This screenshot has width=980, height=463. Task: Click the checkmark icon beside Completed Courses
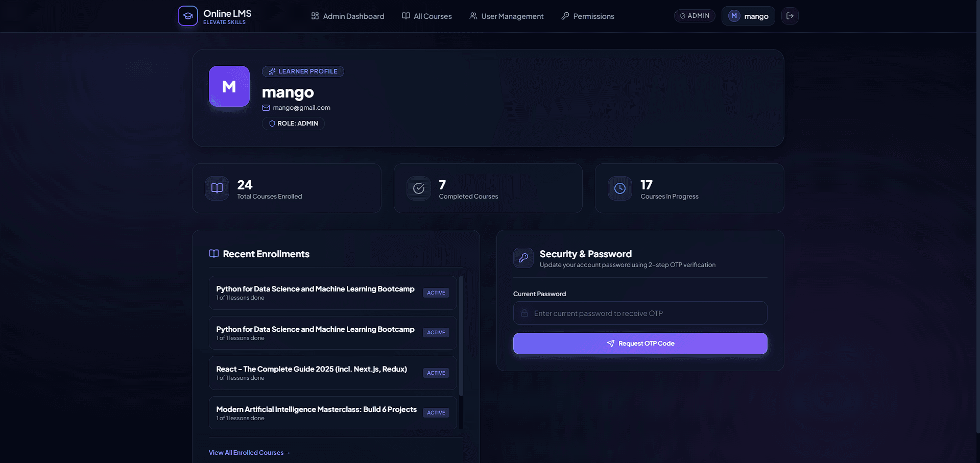(x=419, y=188)
